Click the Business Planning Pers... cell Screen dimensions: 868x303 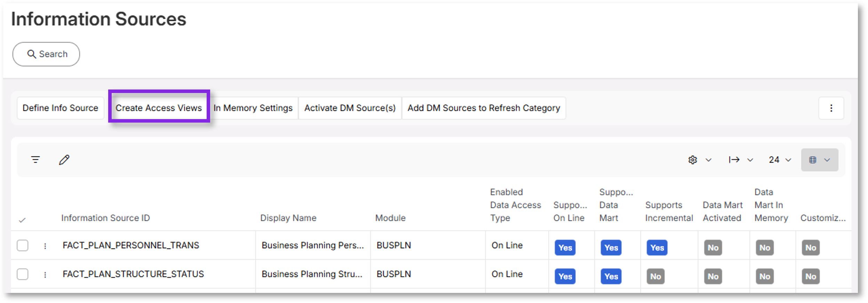point(313,245)
